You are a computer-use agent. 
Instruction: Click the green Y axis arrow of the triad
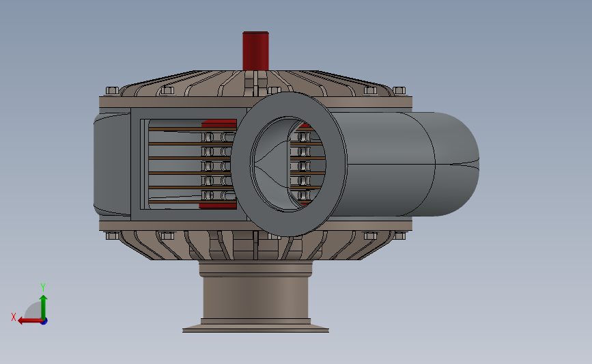pos(44,307)
